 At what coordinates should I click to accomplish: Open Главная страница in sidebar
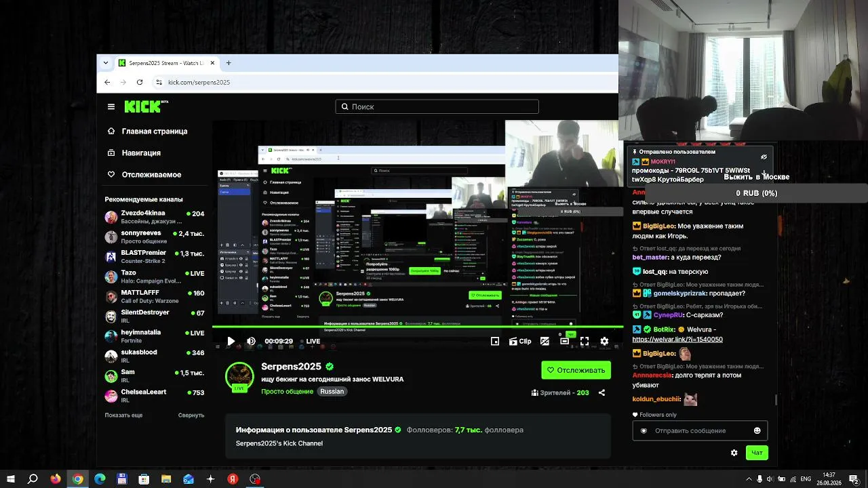click(x=147, y=131)
